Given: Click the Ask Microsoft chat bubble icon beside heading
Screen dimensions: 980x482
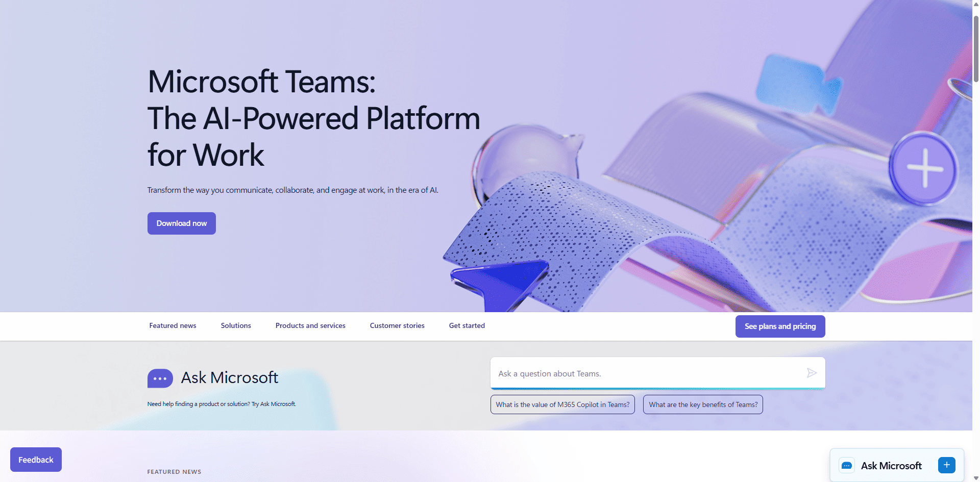Looking at the screenshot, I should tap(160, 378).
